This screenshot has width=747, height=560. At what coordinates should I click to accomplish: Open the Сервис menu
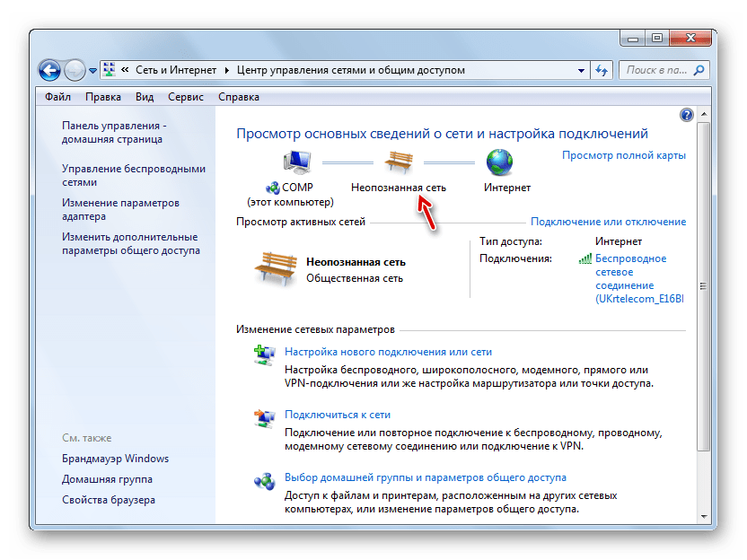point(186,97)
